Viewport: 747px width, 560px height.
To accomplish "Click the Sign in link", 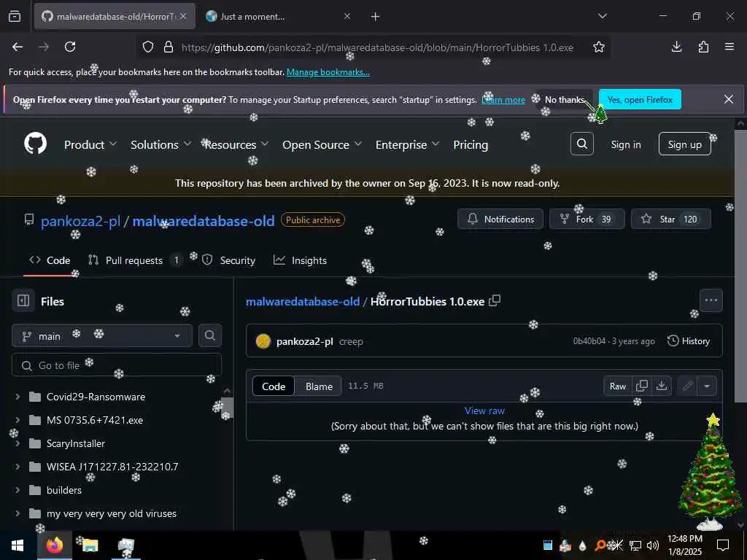I will 626,144.
